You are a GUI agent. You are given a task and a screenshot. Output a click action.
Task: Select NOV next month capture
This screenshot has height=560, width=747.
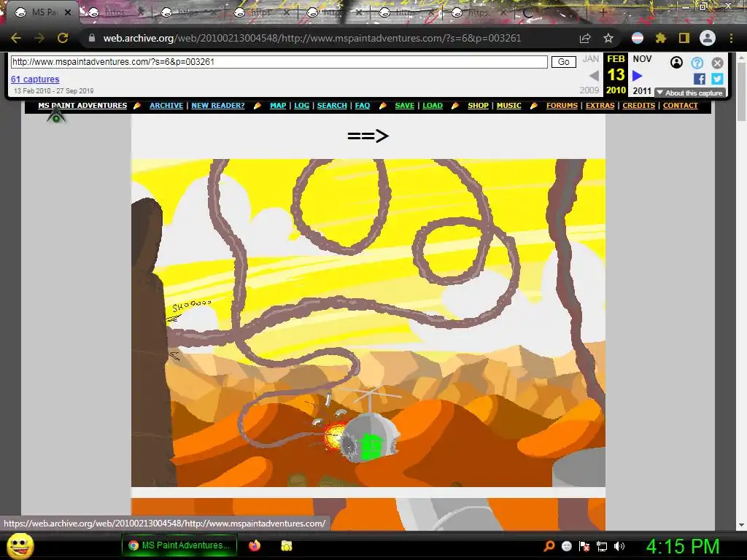click(x=642, y=59)
